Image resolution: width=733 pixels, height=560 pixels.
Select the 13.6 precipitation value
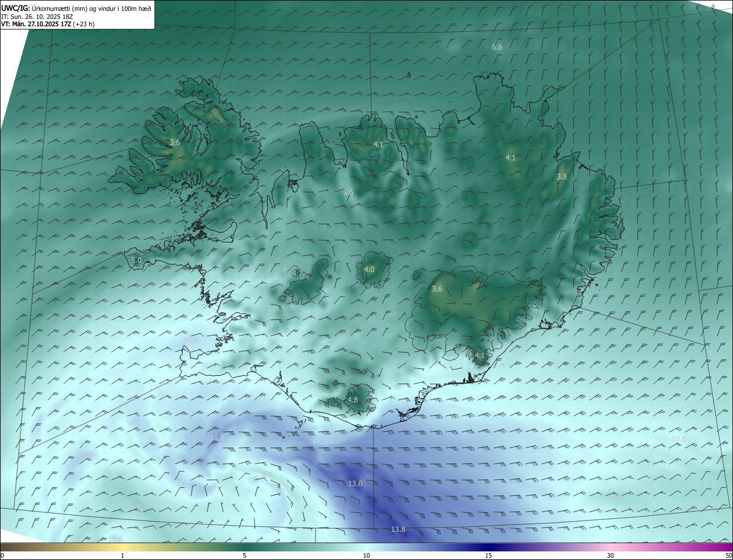pos(355,484)
